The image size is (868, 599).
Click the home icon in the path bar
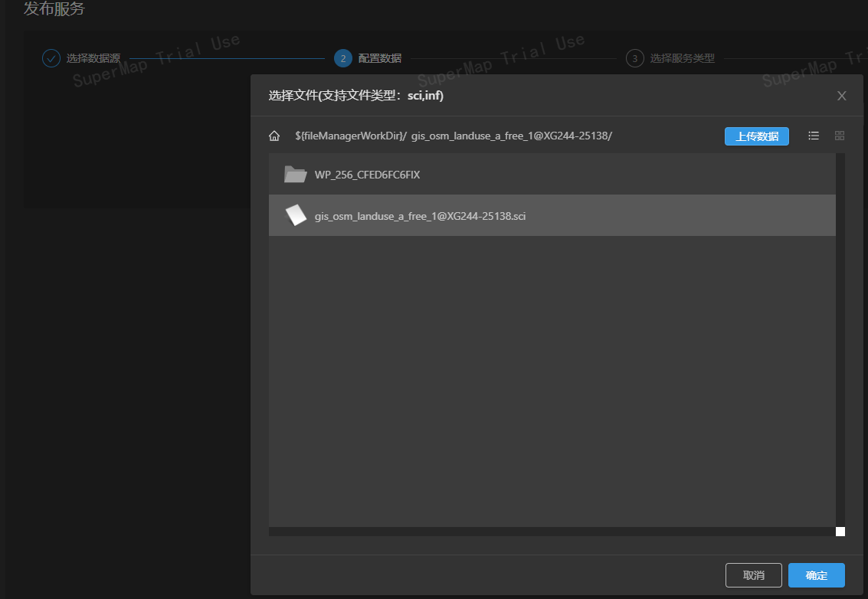click(274, 136)
